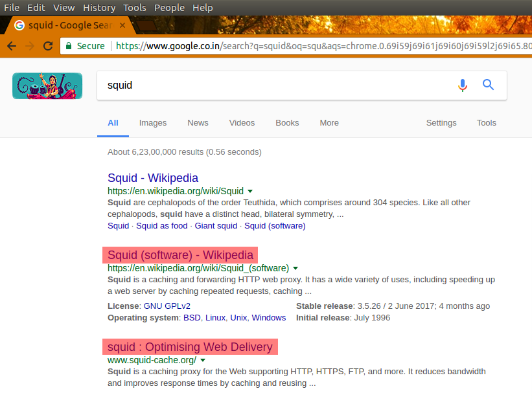The height and width of the screenshot is (404, 532).
Task: Click the www.squid-cache.org/ URL text
Action: click(x=152, y=360)
